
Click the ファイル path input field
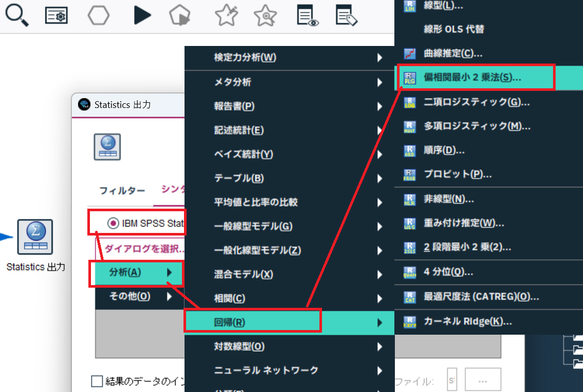(452, 380)
